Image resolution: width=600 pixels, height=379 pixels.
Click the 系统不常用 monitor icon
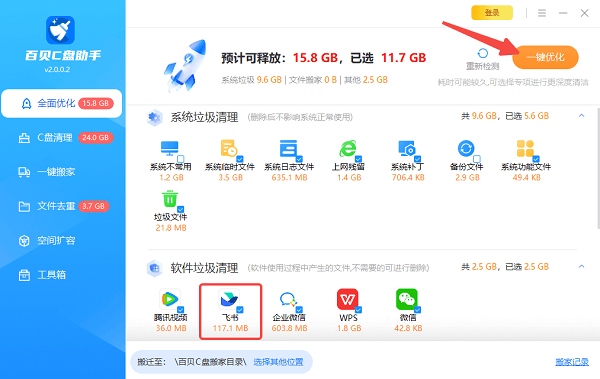coord(170,149)
